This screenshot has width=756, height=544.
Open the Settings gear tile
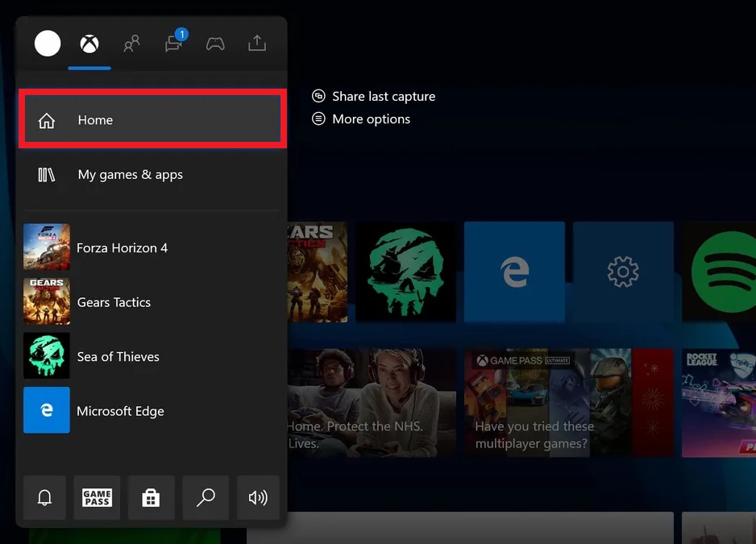click(623, 272)
